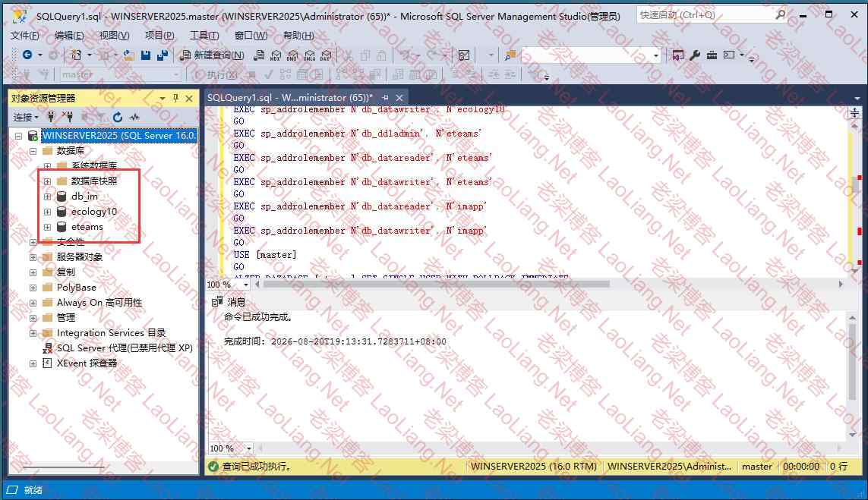Click the 新建查询(N) button
This screenshot has height=500, width=868.
point(213,55)
